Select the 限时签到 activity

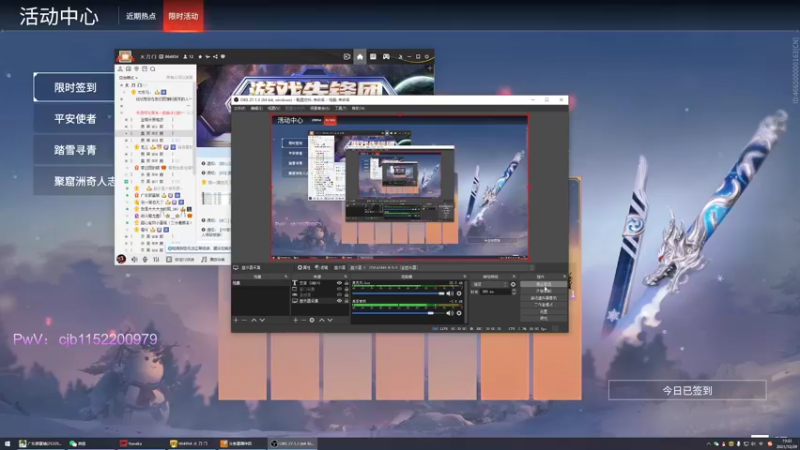pos(74,87)
